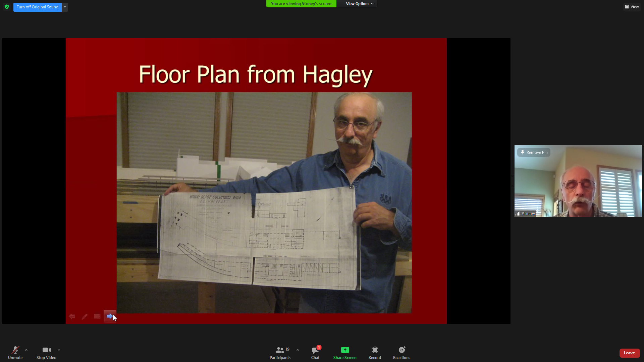
Task: Turn off Original Sound
Action: point(38,7)
